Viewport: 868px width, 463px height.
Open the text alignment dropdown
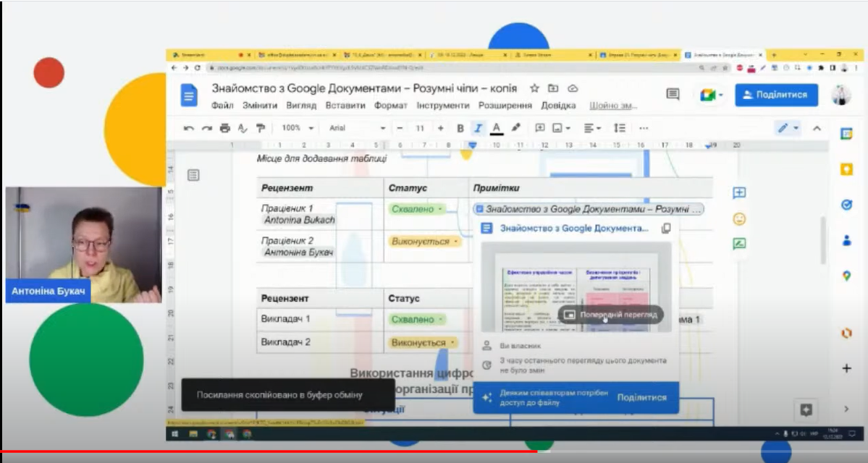(x=592, y=128)
